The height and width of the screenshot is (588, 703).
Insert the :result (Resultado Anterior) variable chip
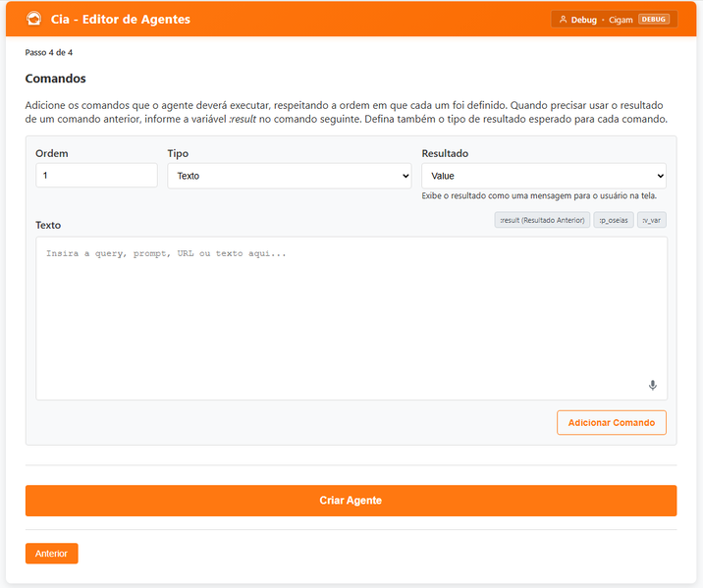click(542, 220)
